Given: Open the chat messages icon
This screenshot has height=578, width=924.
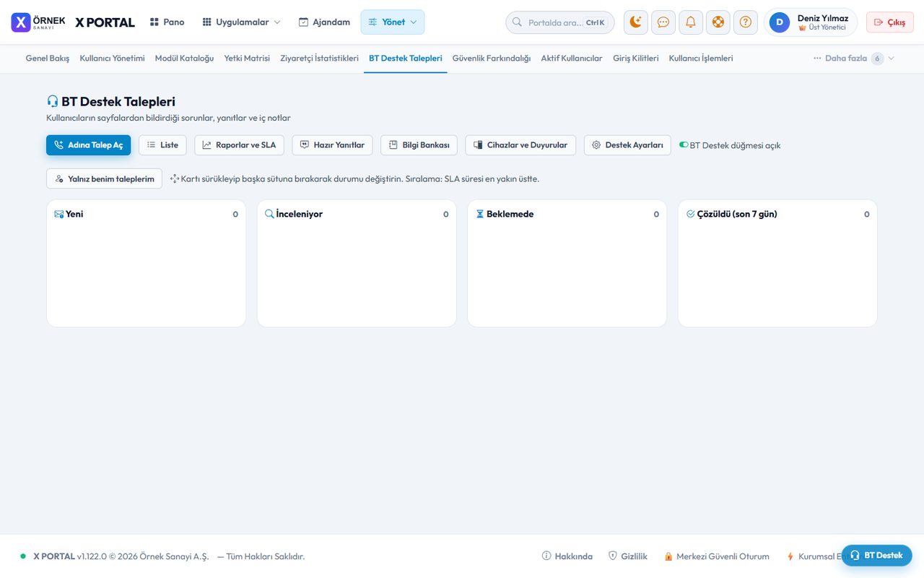Looking at the screenshot, I should tap(663, 22).
